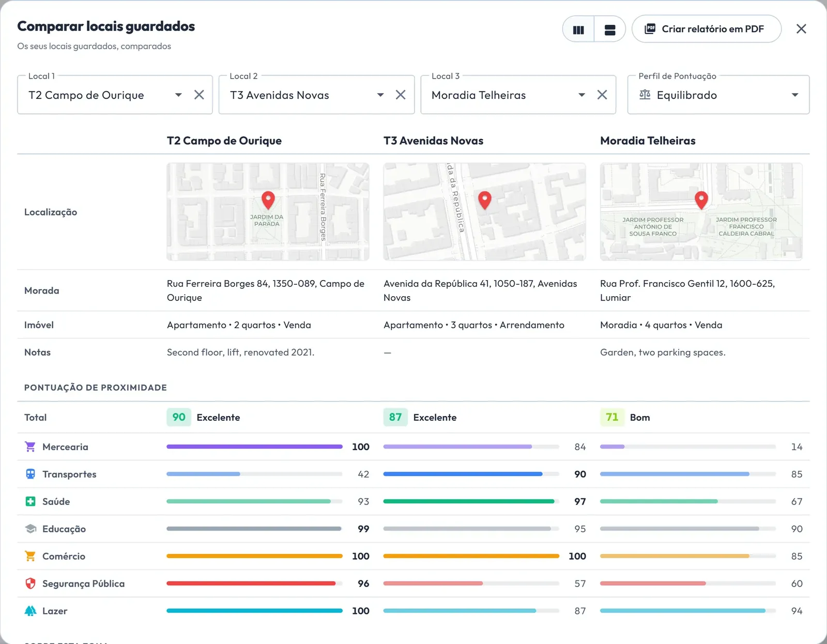Image resolution: width=827 pixels, height=644 pixels.
Task: Click Lazer bar for Moradia Telheiras
Action: coord(688,611)
